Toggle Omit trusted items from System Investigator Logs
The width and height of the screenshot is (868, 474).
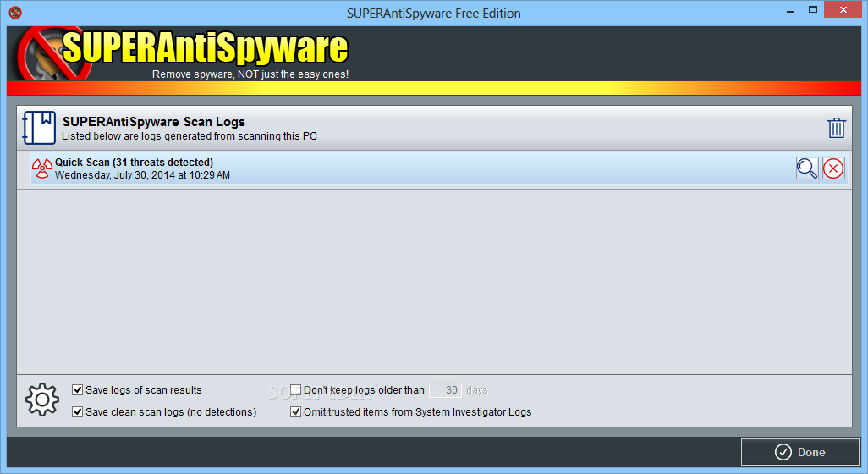tap(295, 412)
